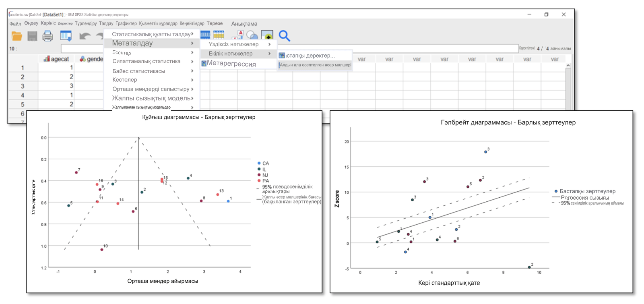Click the framed plus-sign toolbar icon
Image resolution: width=644 pixels, height=304 pixels.
click(267, 35)
